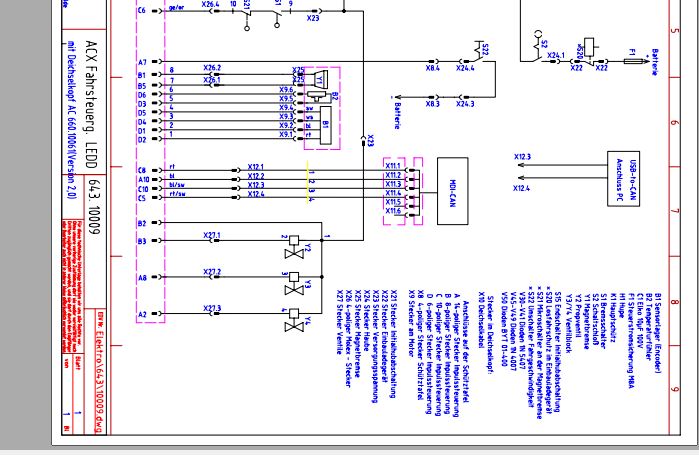This screenshot has height=455, width=699.
Task: Select legend line X10 Deichselkabel
Action: 481,320
